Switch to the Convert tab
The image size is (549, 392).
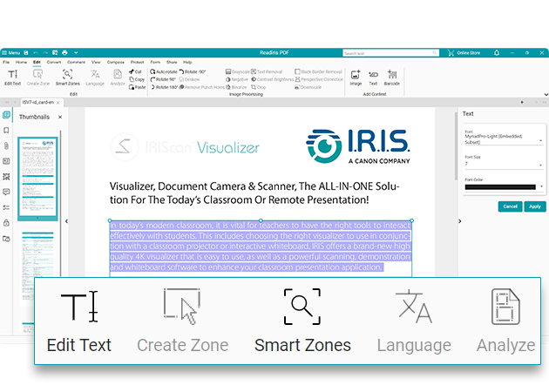pyautogui.click(x=53, y=63)
